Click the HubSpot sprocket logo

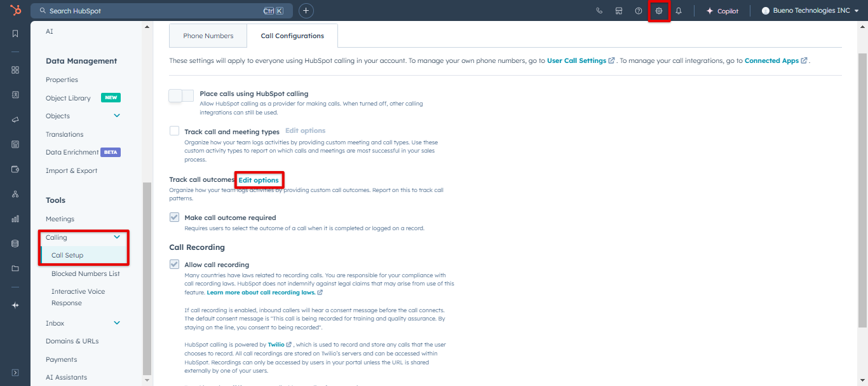pyautogui.click(x=15, y=10)
